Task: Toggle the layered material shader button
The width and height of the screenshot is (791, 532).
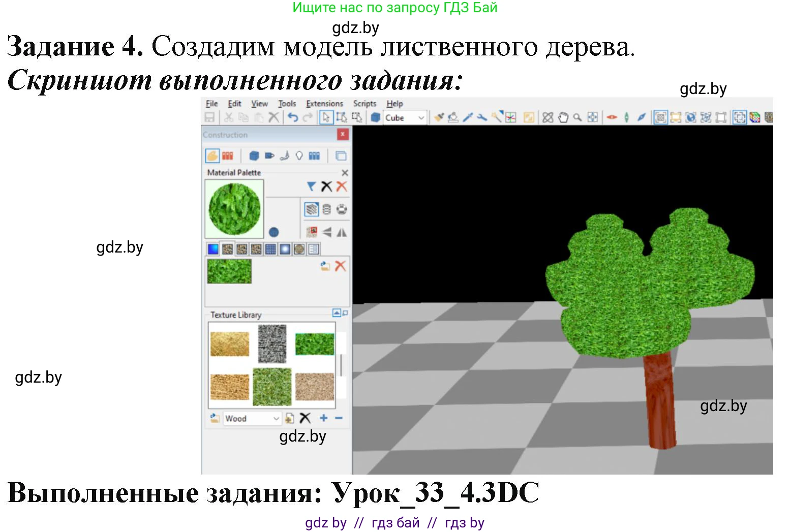Action: coord(312,209)
